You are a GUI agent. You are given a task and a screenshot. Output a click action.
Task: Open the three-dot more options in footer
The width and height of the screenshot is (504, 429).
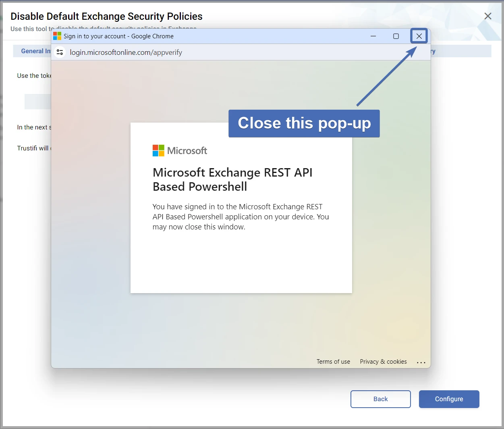421,362
